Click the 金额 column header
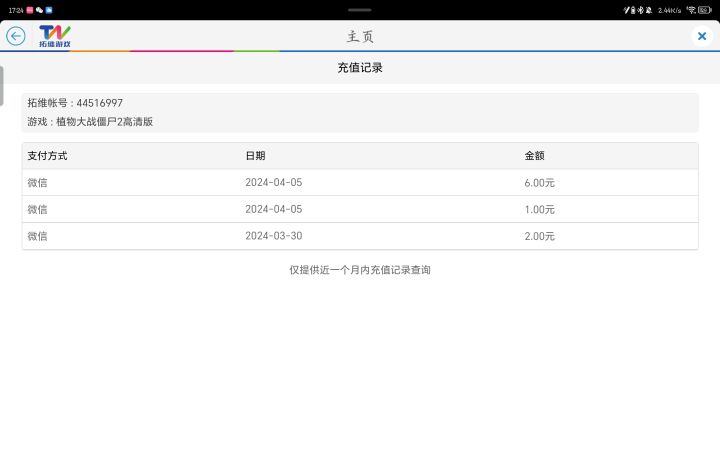Image resolution: width=720 pixels, height=450 pixels. pyautogui.click(x=534, y=156)
